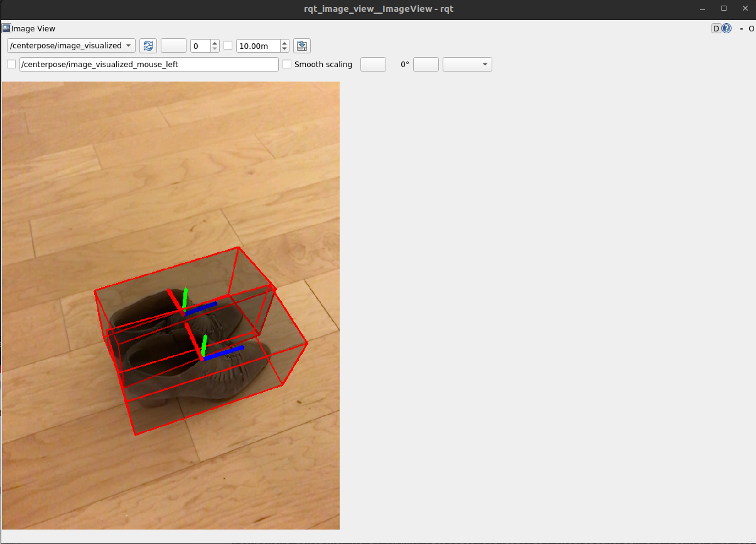756x544 pixels.
Task: Minimize the rqt window
Action: point(701,8)
